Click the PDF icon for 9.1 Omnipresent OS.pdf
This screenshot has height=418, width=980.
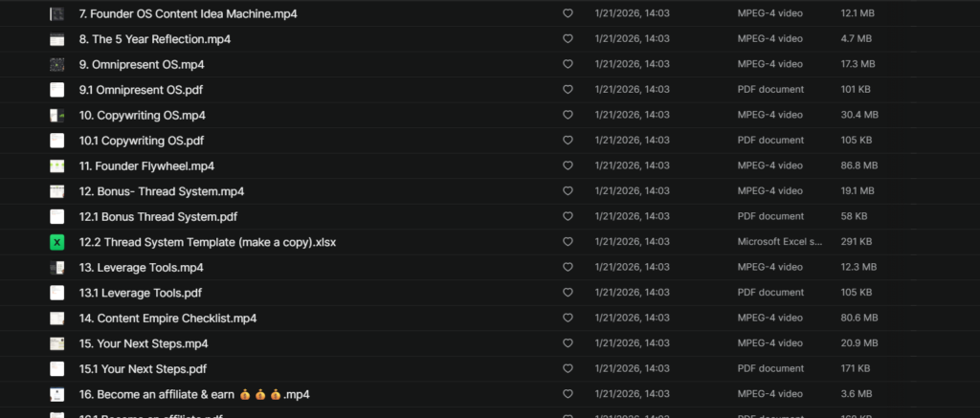click(x=57, y=90)
